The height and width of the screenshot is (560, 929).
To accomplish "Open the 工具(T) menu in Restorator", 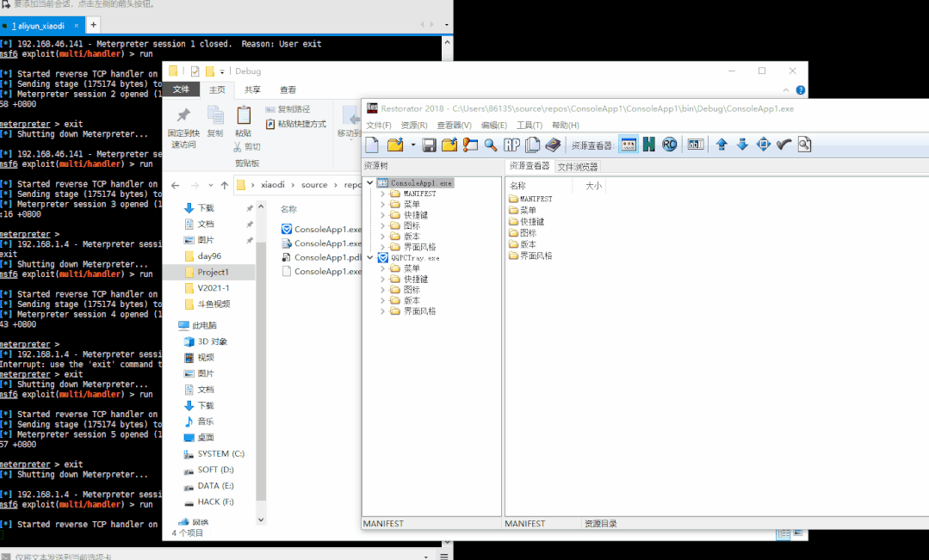I will [x=530, y=126].
